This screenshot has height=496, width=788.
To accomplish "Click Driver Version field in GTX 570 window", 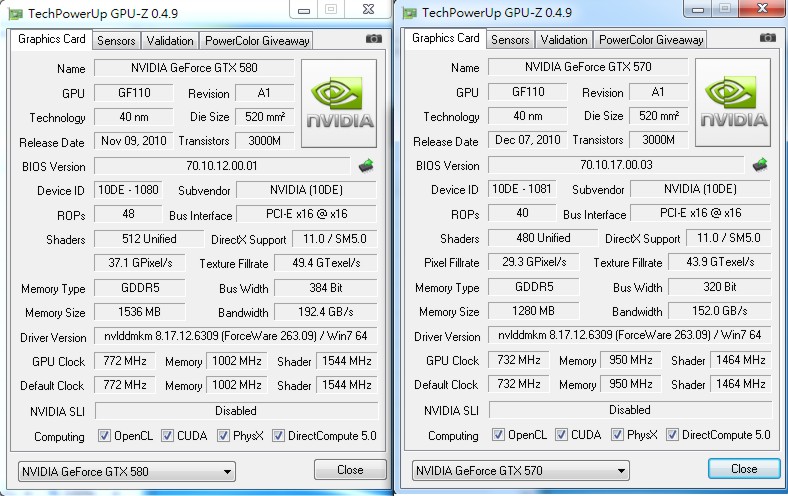I will tap(630, 335).
